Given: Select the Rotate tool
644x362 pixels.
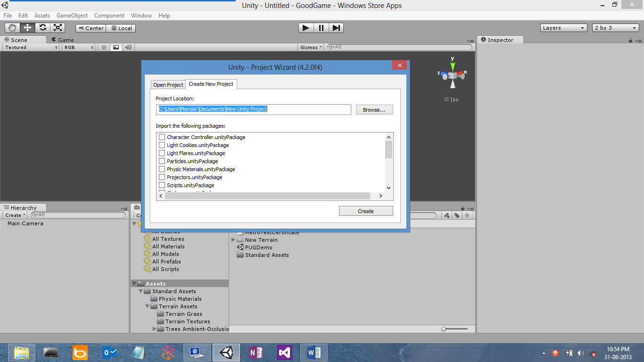Looking at the screenshot, I should (x=42, y=28).
